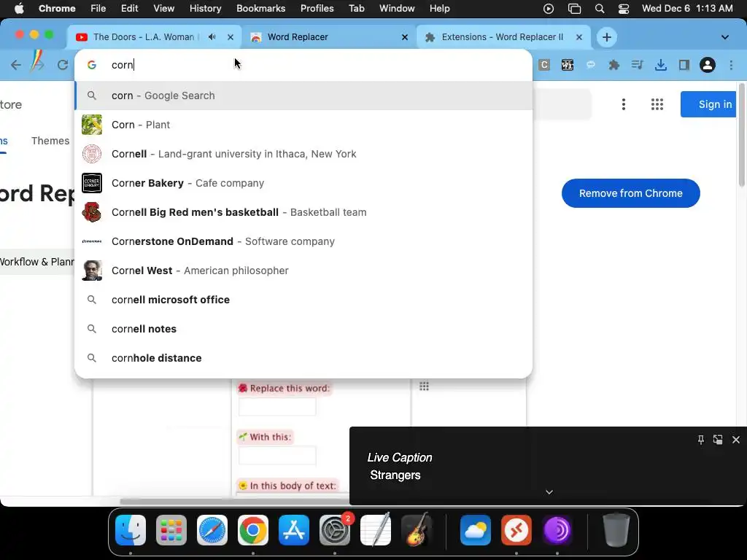Close the Doors L.A. Woman tab
747x560 pixels.
(x=231, y=37)
